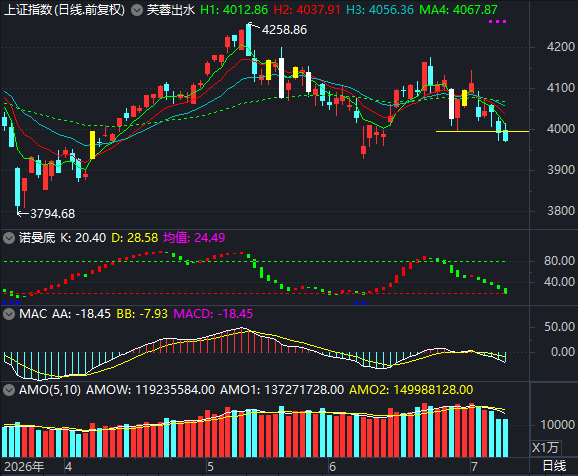Click the blue signal dots below June

point(360,303)
